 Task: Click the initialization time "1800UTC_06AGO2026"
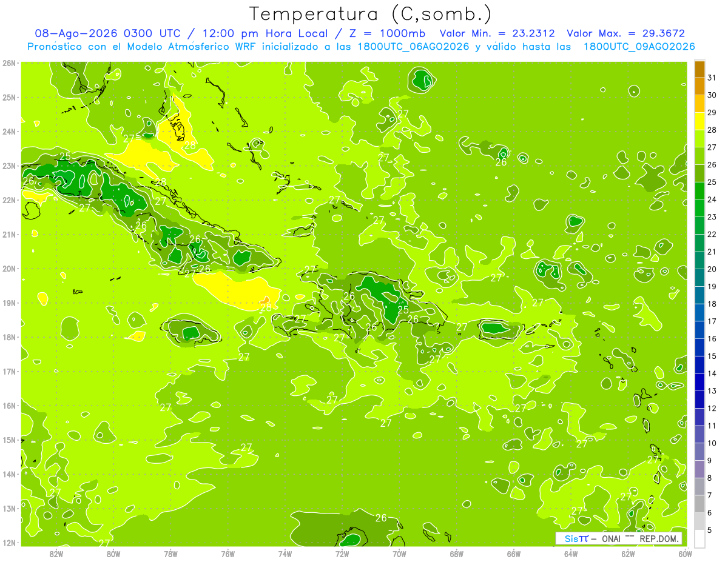pyautogui.click(x=413, y=47)
